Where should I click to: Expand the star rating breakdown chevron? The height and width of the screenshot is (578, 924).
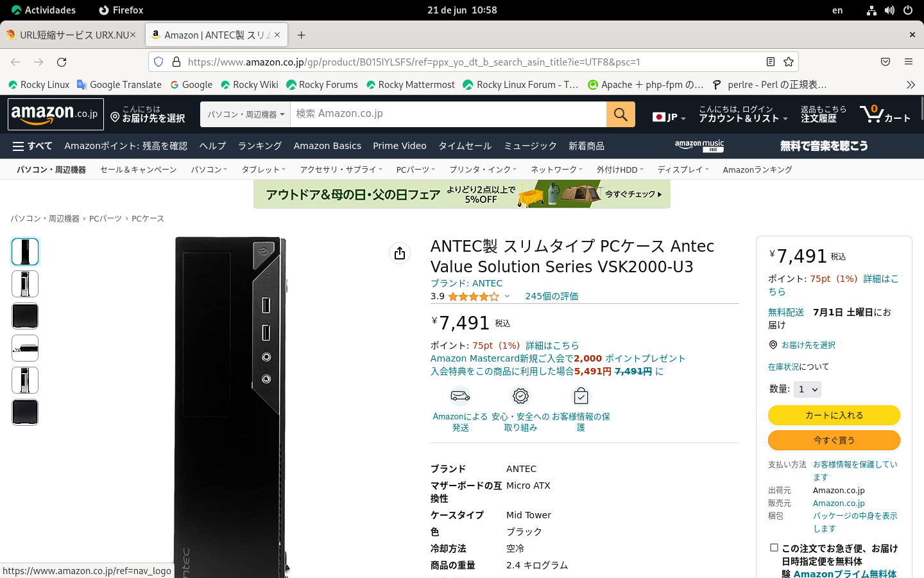coord(507,296)
